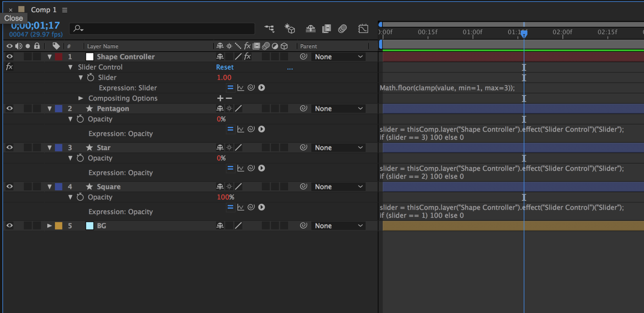Remove Compositing Options item with minus
The image size is (644, 313).
click(229, 98)
